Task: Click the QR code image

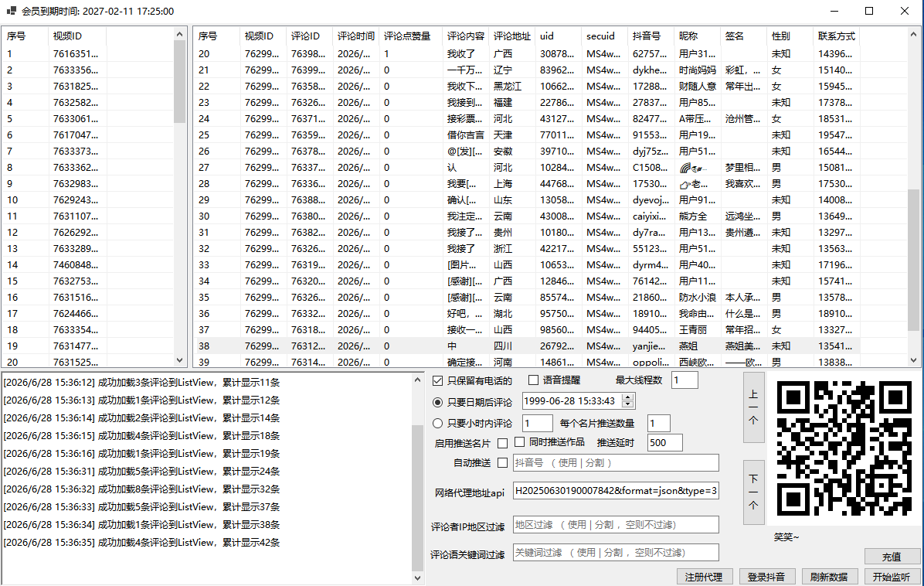Action: tap(844, 448)
